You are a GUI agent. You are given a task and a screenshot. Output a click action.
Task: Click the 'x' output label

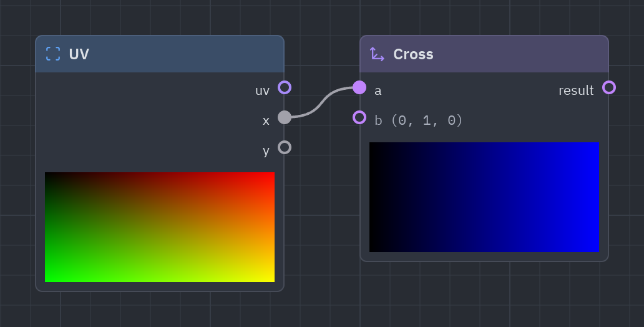[266, 121]
